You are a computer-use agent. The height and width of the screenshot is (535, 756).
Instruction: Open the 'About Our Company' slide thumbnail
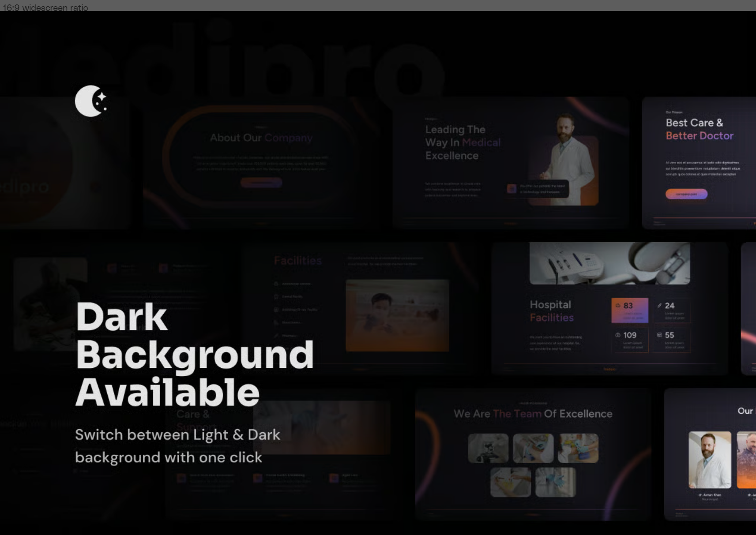tap(260, 163)
